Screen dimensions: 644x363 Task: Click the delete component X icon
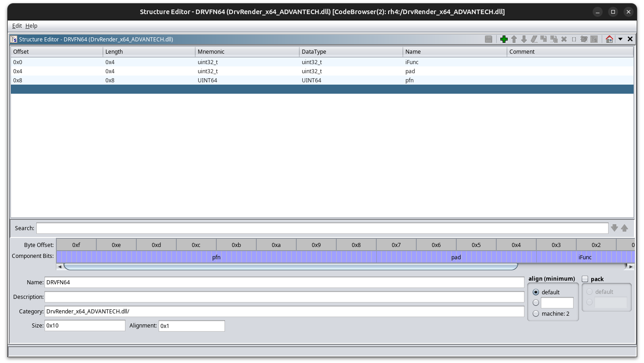click(x=564, y=39)
